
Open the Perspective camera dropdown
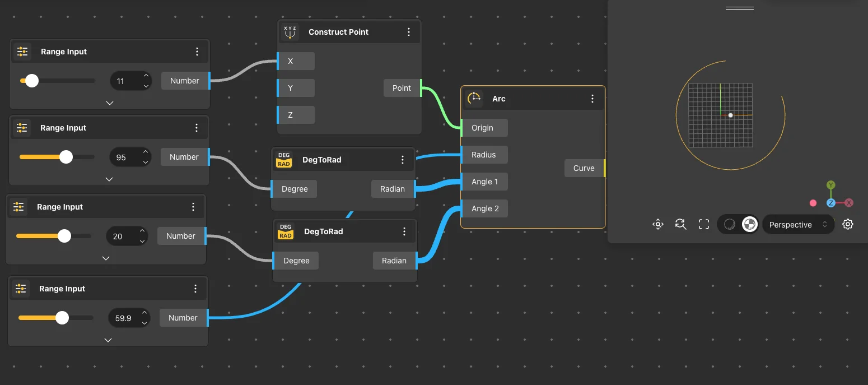point(797,225)
